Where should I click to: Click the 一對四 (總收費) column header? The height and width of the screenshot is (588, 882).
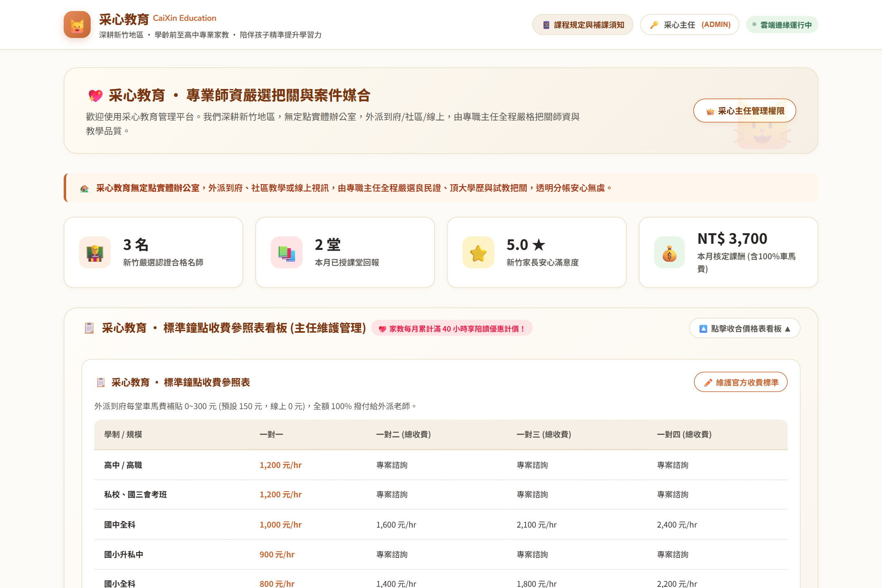(x=684, y=434)
